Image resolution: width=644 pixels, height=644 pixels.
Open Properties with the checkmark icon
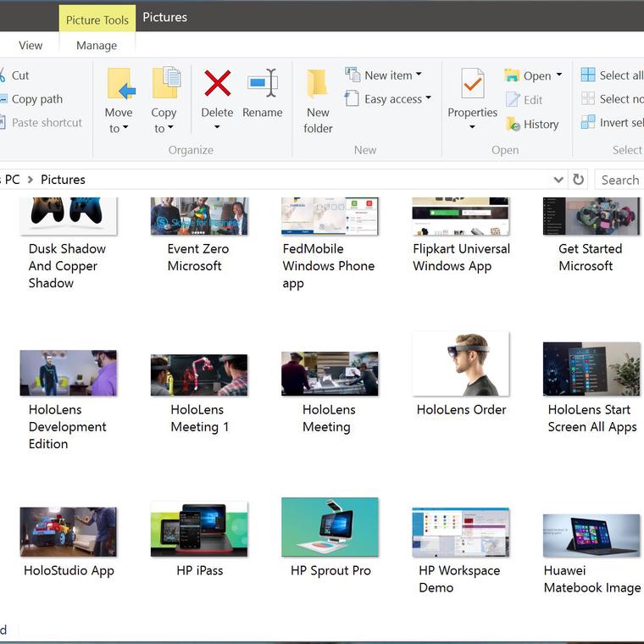[x=472, y=85]
